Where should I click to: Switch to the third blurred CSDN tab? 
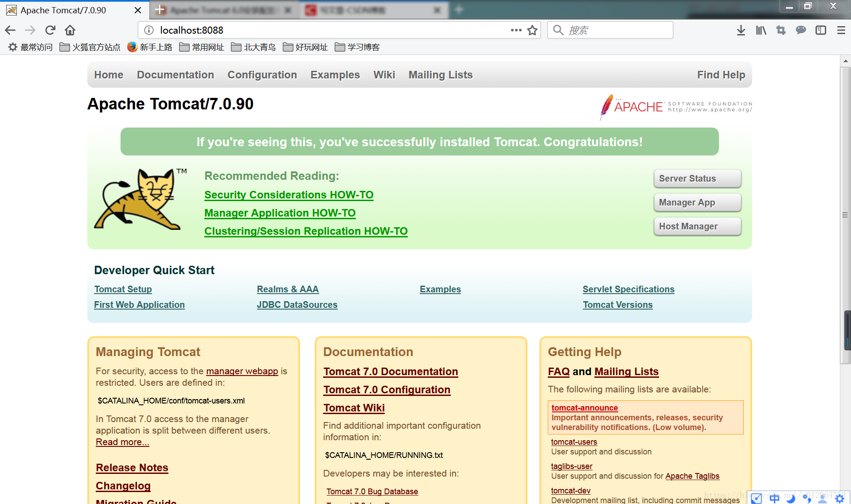375,10
